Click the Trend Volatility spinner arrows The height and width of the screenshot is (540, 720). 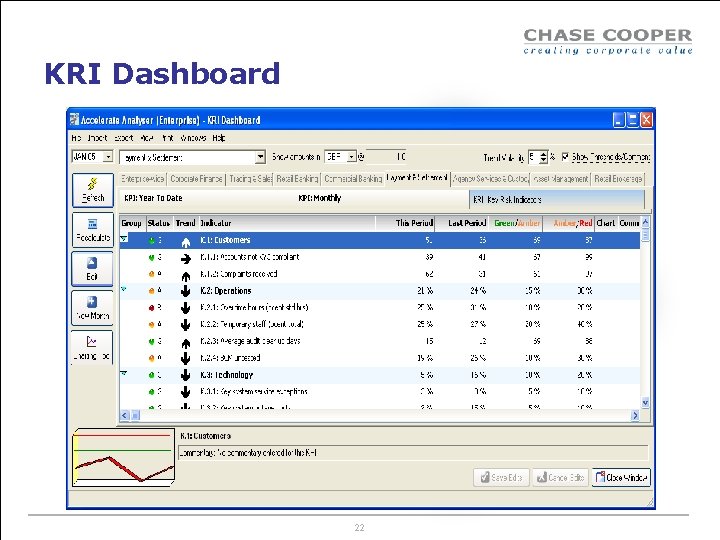pyautogui.click(x=544, y=157)
